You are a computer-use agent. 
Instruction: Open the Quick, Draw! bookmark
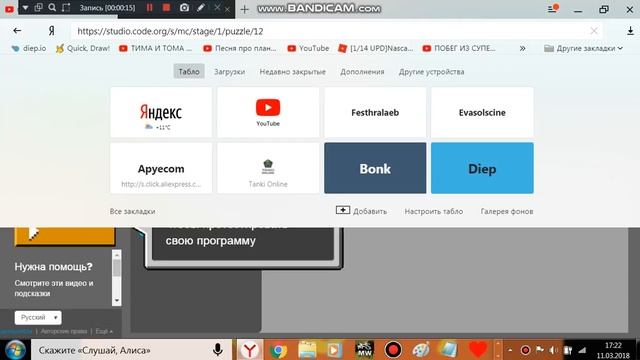[x=83, y=48]
